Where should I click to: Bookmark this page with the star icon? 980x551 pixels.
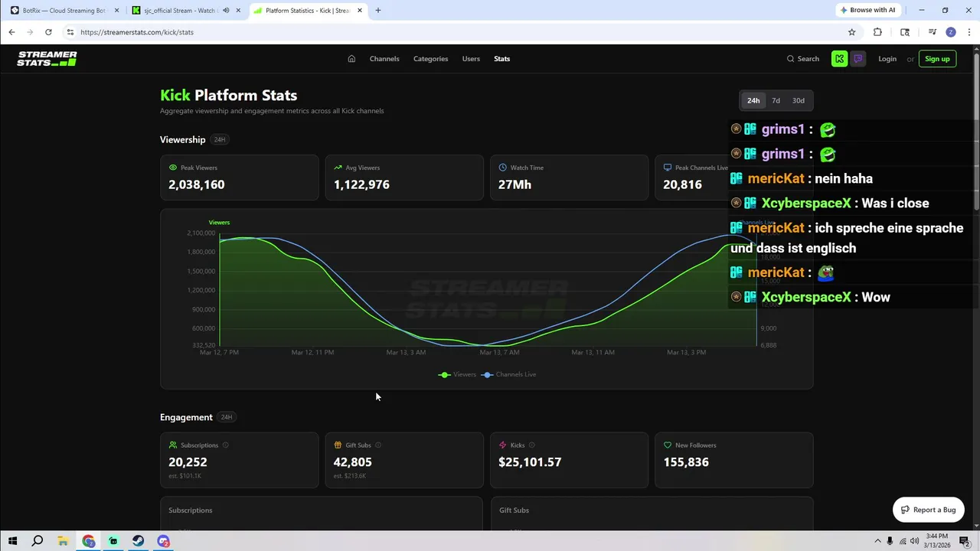[851, 32]
